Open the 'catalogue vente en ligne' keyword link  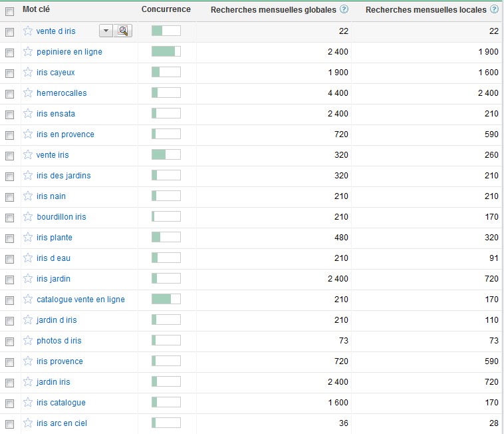(80, 300)
